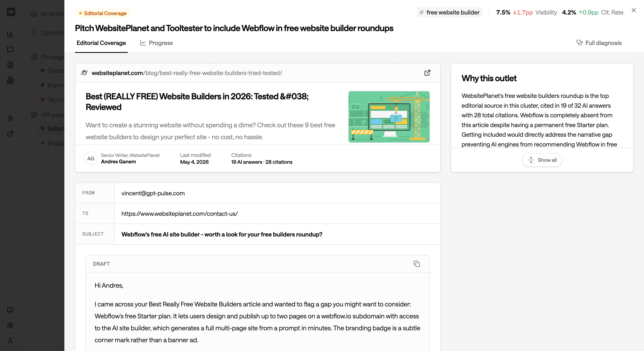Image resolution: width=644 pixels, height=351 pixels.
Task: Click the lightbulb Opportunities icon
Action: [34, 33]
